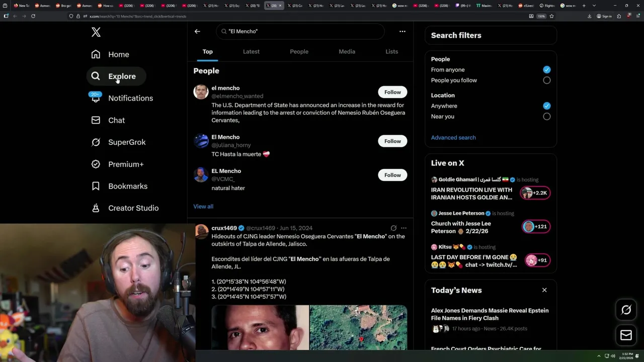Open Bookmarks from the sidebar
The image size is (644, 362).
pos(120,186)
